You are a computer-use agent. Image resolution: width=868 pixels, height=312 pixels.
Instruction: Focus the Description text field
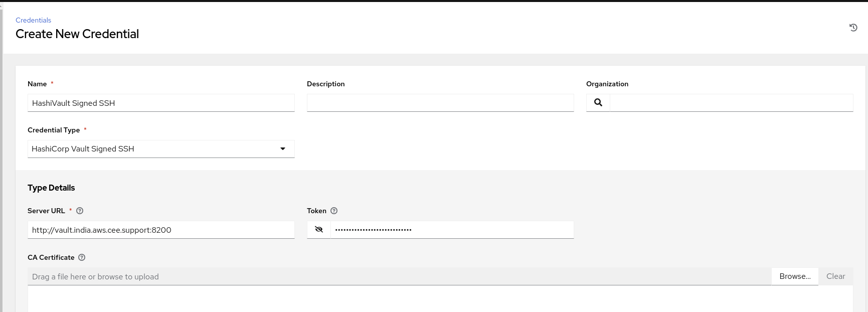pos(440,103)
